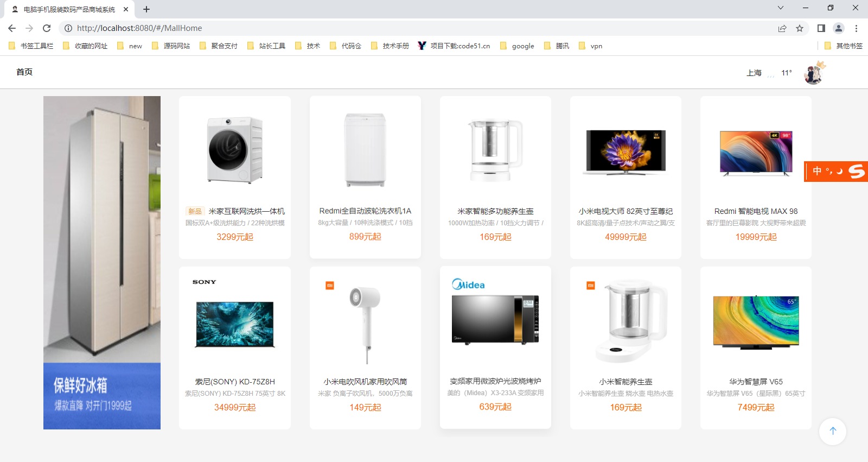Open 变频家用微波炉光波烧烤炉 microwave image

tap(495, 319)
